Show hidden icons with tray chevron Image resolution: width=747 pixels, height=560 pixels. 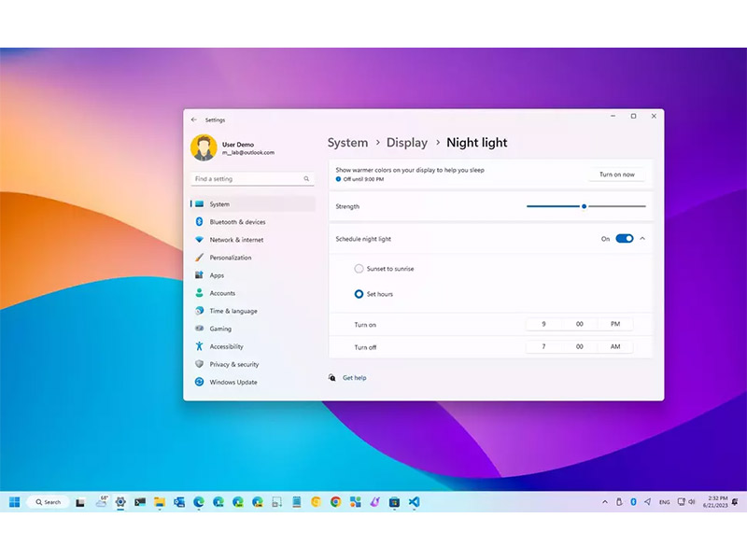click(604, 502)
